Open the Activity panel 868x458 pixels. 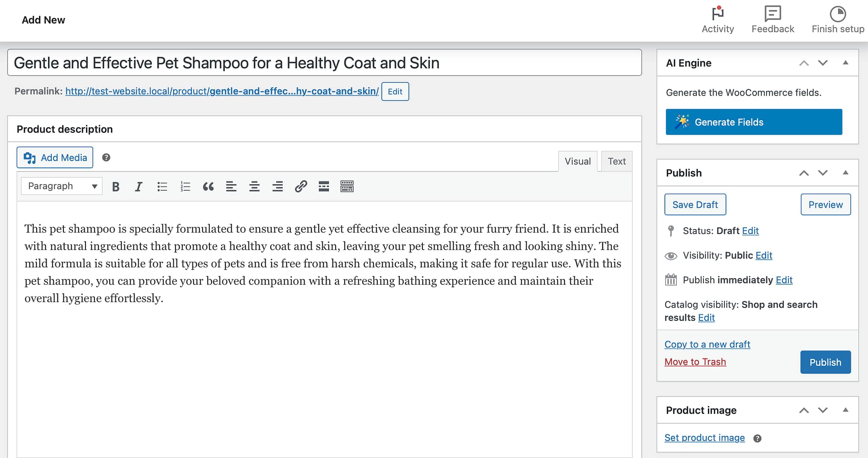point(717,20)
